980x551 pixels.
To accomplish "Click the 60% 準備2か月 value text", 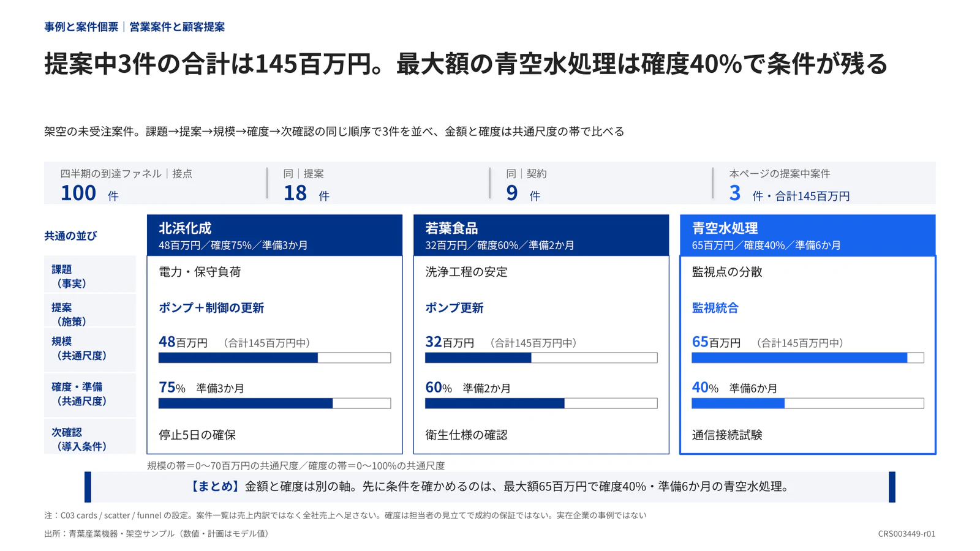I will 468,388.
